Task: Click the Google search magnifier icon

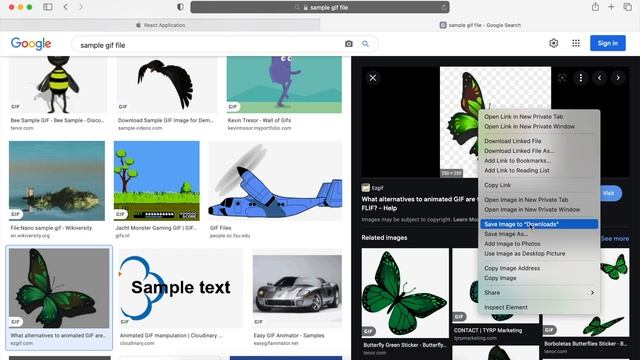Action: (365, 44)
